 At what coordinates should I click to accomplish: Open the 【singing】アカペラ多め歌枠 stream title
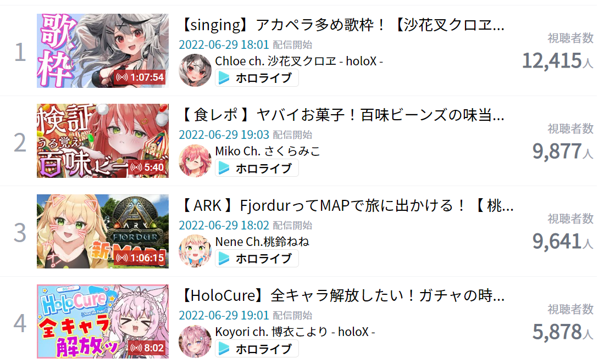342,25
